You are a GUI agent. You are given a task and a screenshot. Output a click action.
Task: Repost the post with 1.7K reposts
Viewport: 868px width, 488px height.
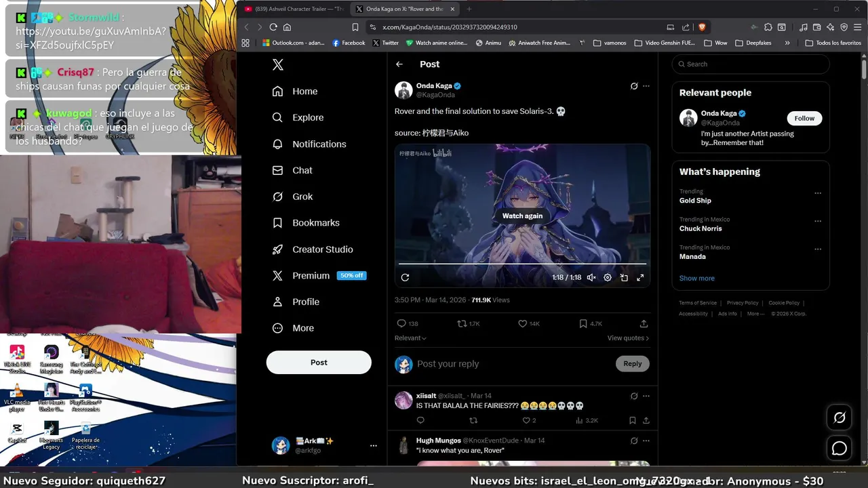click(468, 324)
